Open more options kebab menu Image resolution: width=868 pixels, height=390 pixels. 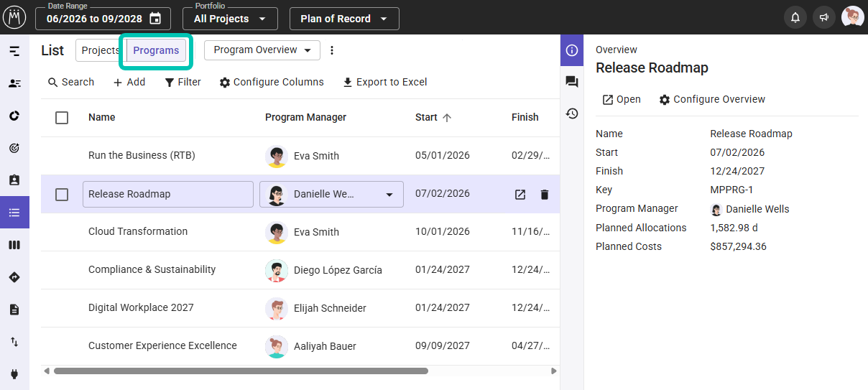click(332, 50)
